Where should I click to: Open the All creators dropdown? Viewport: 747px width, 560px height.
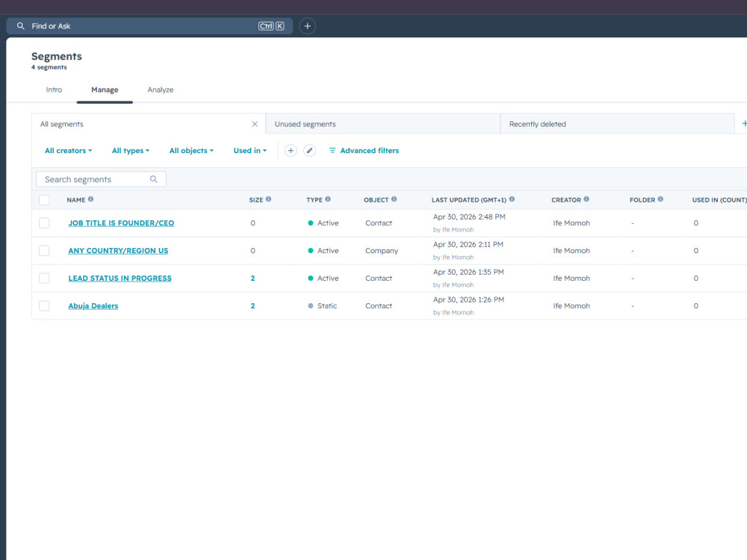pos(68,151)
